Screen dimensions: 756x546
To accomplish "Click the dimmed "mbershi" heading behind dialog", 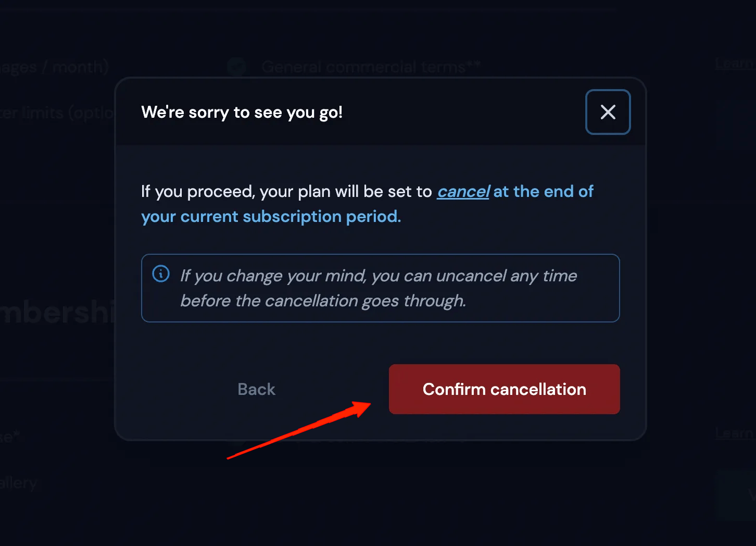I will pos(56,313).
